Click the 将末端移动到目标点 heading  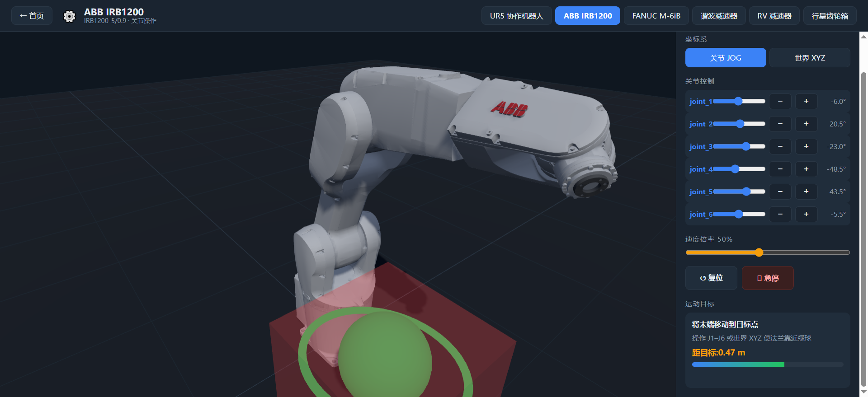(725, 324)
